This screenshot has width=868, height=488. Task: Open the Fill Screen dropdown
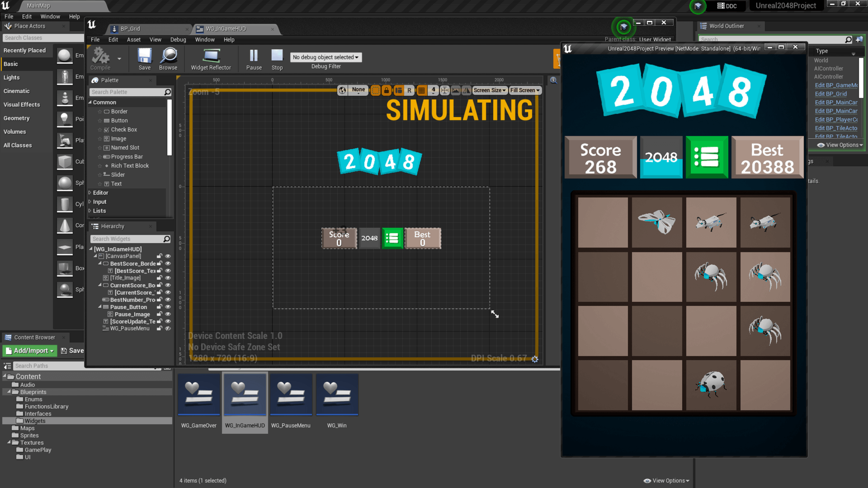click(x=525, y=90)
